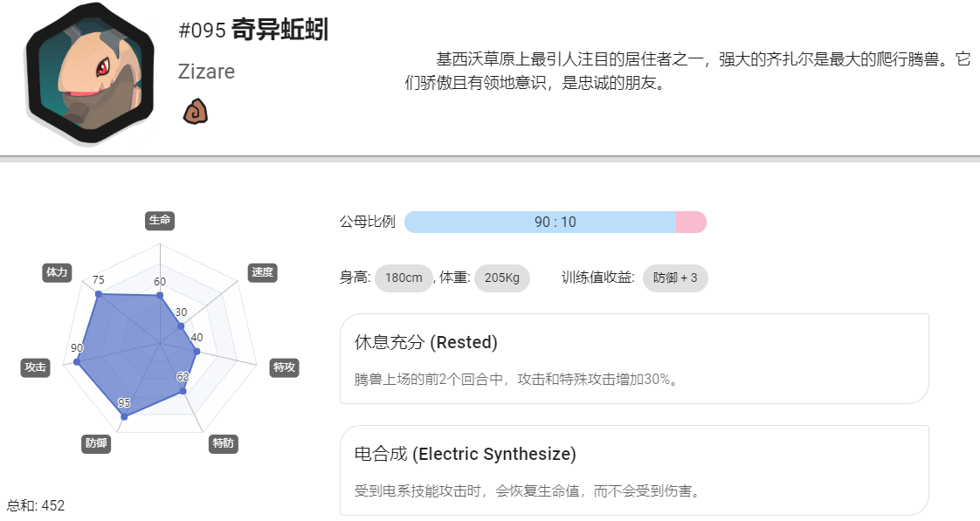Open the 电合成 (Electric Synthesize) trait card
The width and height of the screenshot is (980, 521).
[x=634, y=470]
